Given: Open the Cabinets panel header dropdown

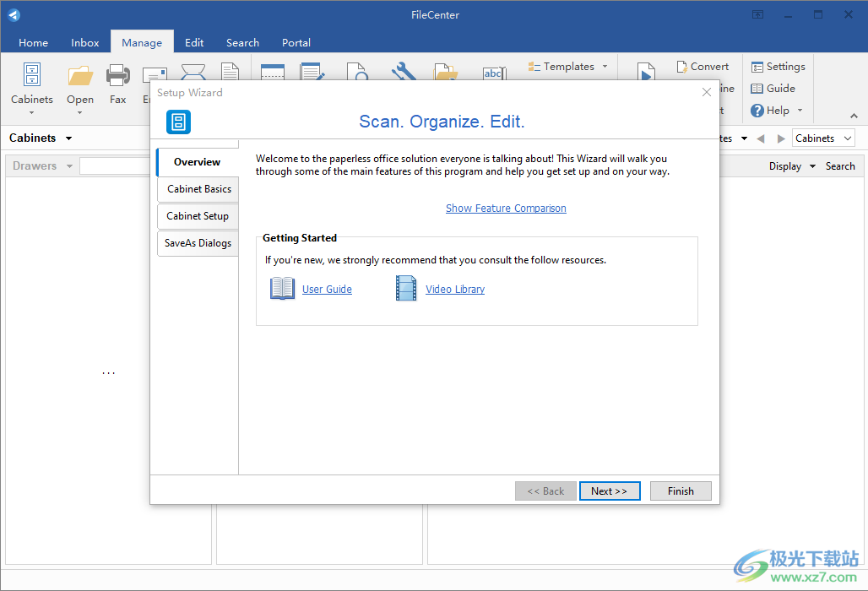Looking at the screenshot, I should [x=68, y=138].
